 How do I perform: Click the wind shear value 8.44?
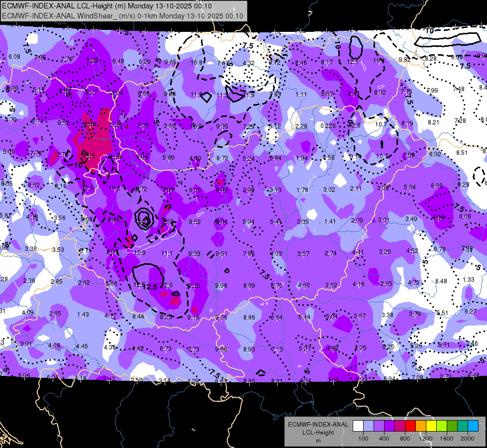tap(138, 317)
